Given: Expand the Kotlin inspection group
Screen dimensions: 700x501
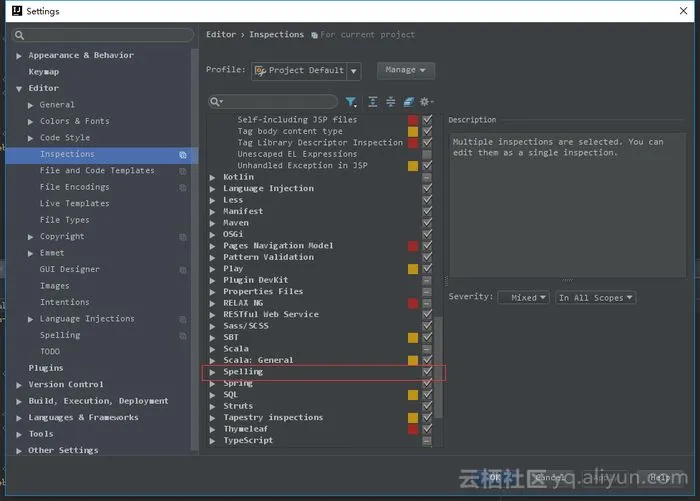Looking at the screenshot, I should click(212, 177).
